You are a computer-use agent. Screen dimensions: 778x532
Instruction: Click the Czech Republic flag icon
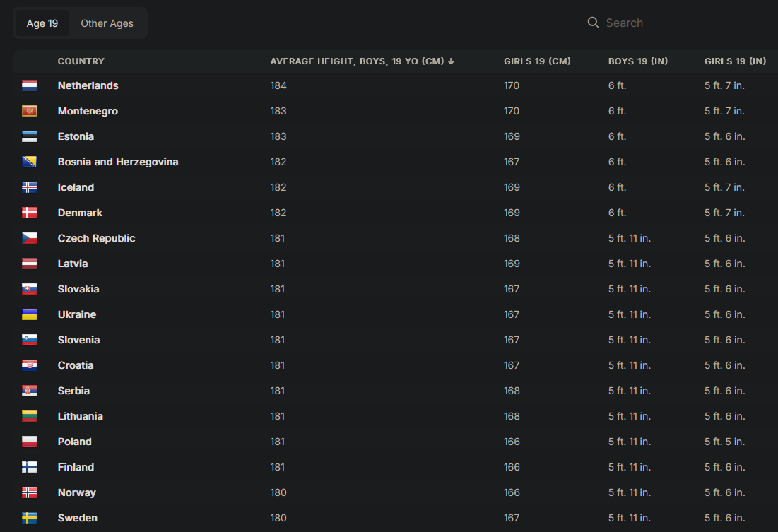30,238
